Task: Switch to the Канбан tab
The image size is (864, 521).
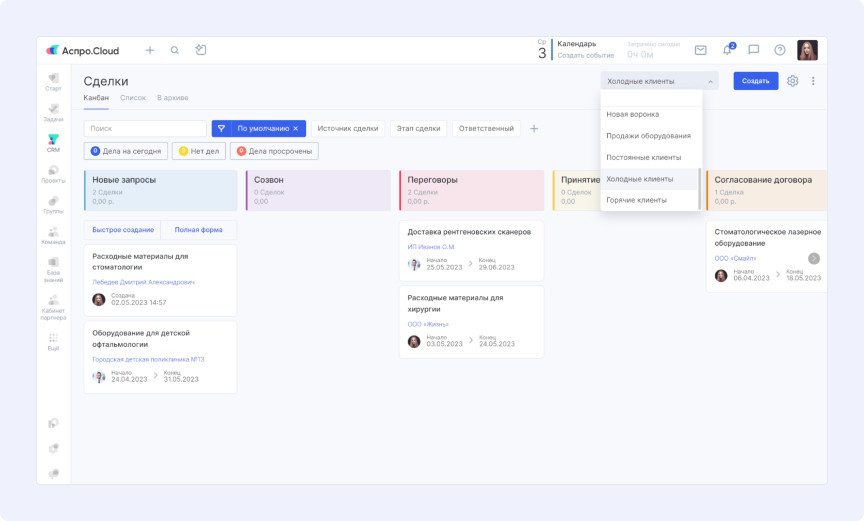Action: pyautogui.click(x=96, y=97)
